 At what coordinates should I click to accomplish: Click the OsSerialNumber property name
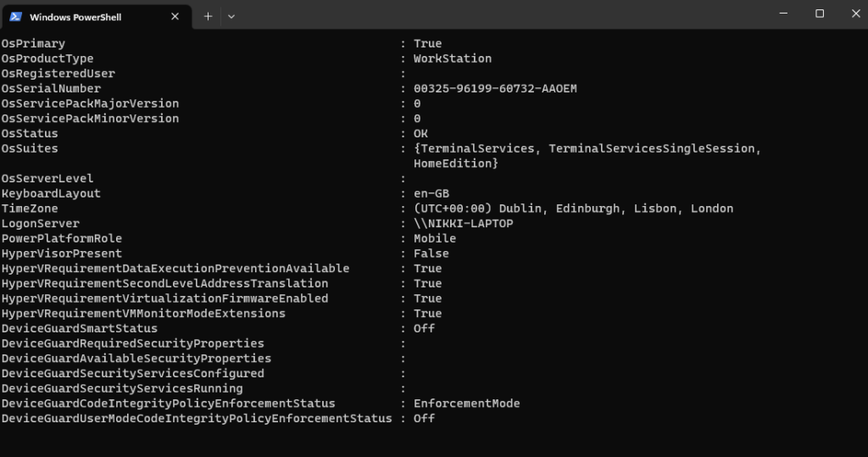51,89
